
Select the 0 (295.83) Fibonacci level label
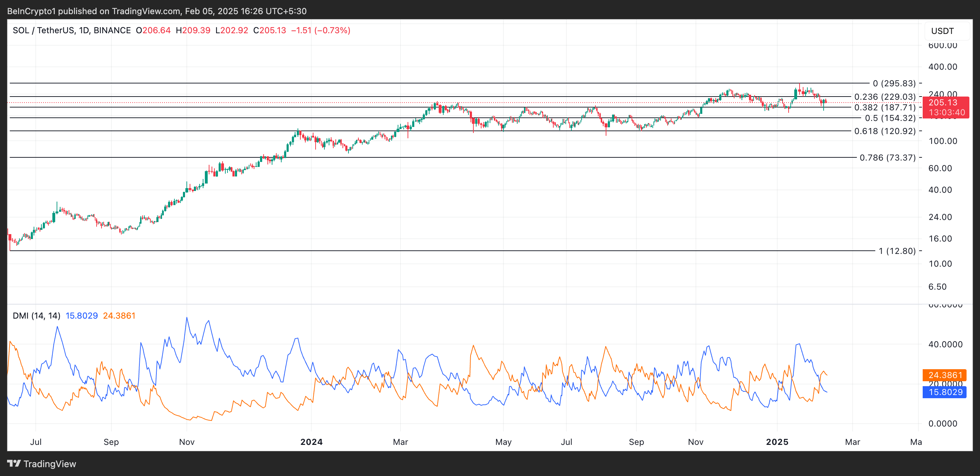tap(894, 83)
